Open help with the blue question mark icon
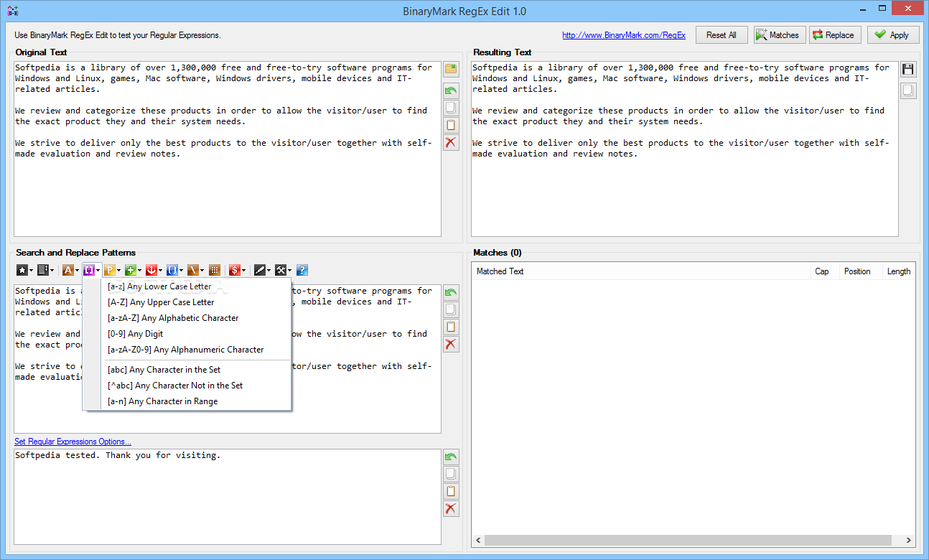This screenshot has width=929, height=560. point(302,270)
